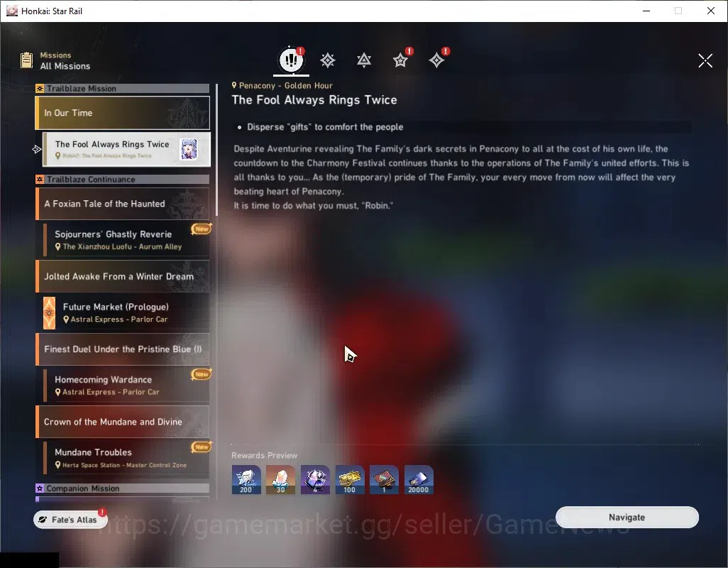Image resolution: width=728 pixels, height=568 pixels.
Task: Open Jolted Awake From a Winter Dream
Action: point(123,276)
